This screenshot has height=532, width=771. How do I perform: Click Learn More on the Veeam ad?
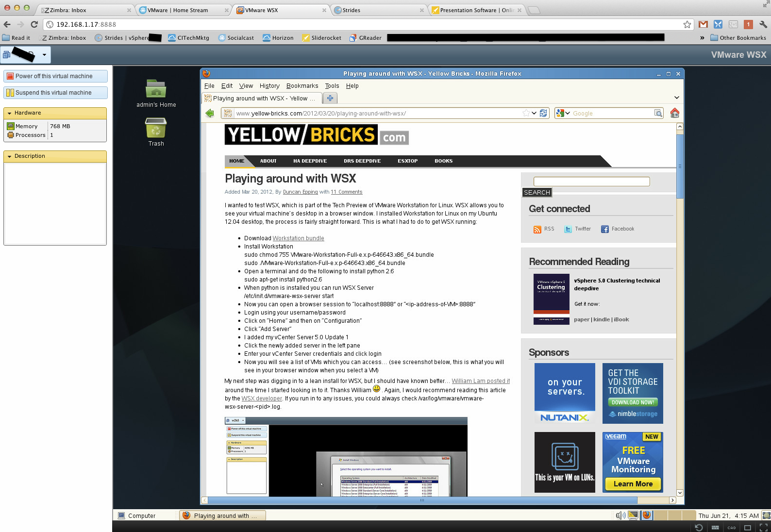tap(633, 484)
